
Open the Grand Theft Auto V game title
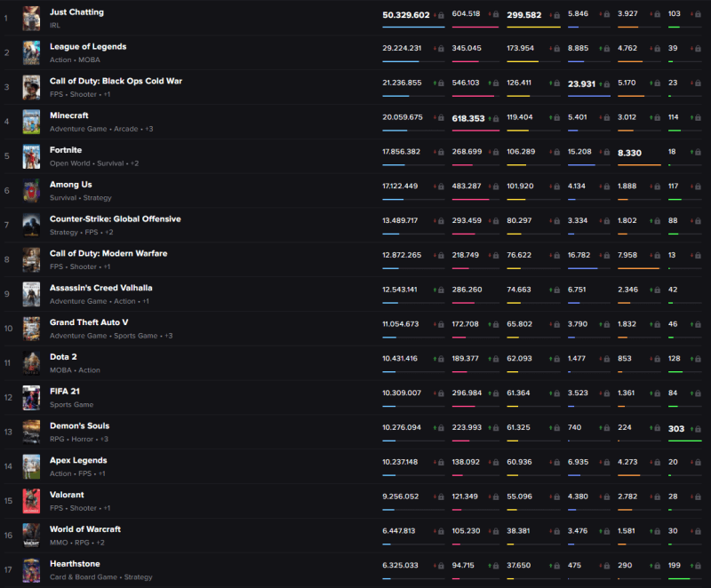pos(89,322)
